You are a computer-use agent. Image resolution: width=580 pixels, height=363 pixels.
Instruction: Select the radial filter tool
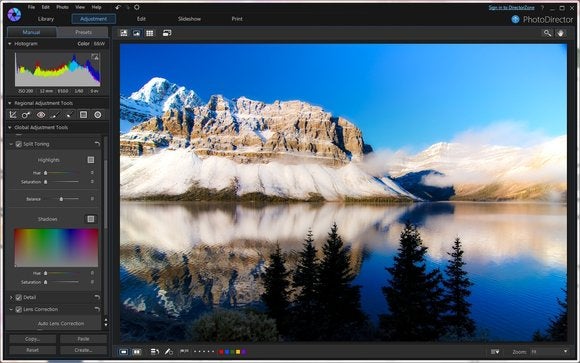click(x=98, y=115)
